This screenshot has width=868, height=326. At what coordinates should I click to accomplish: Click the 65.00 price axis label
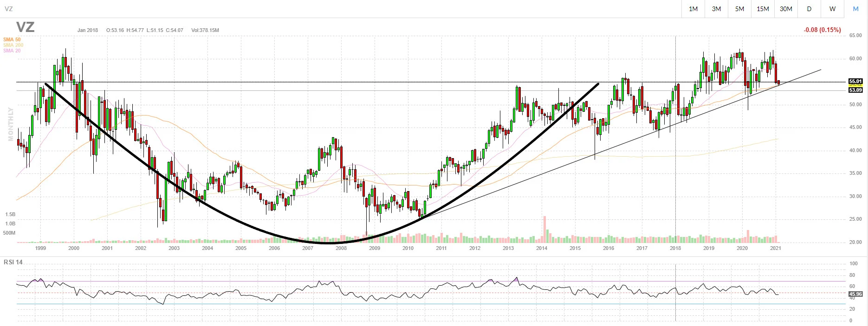855,36
